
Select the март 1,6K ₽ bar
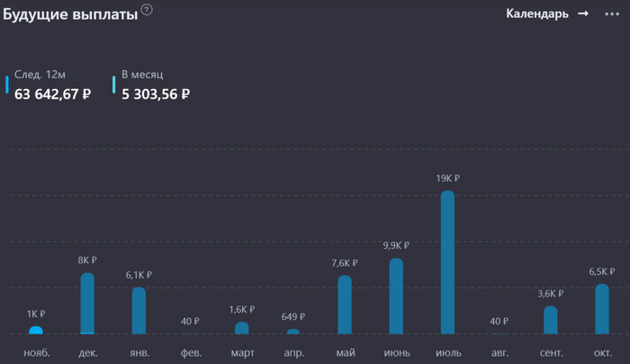point(241,327)
